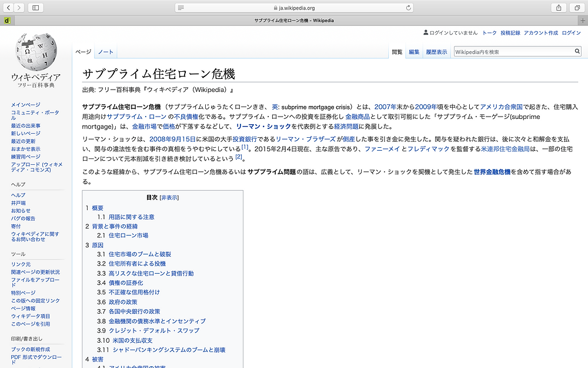The width and height of the screenshot is (588, 368).
Task: Go forward with Safari's forward arrow
Action: click(19, 8)
